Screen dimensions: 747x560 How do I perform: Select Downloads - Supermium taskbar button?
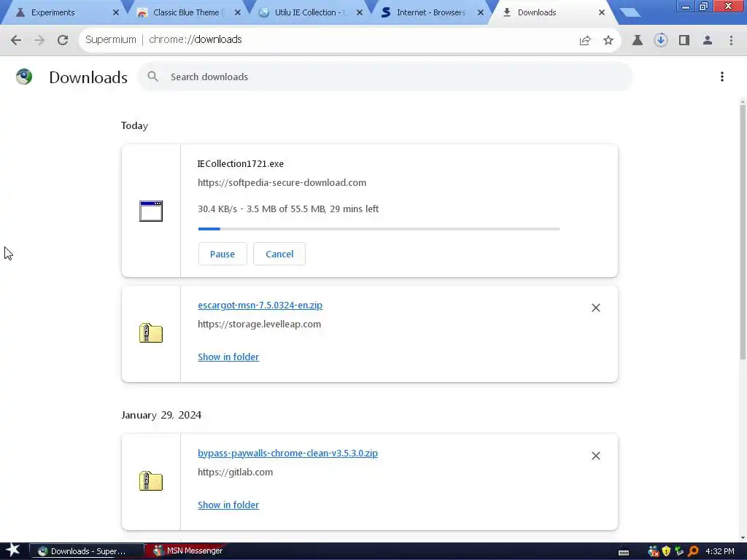(x=88, y=551)
